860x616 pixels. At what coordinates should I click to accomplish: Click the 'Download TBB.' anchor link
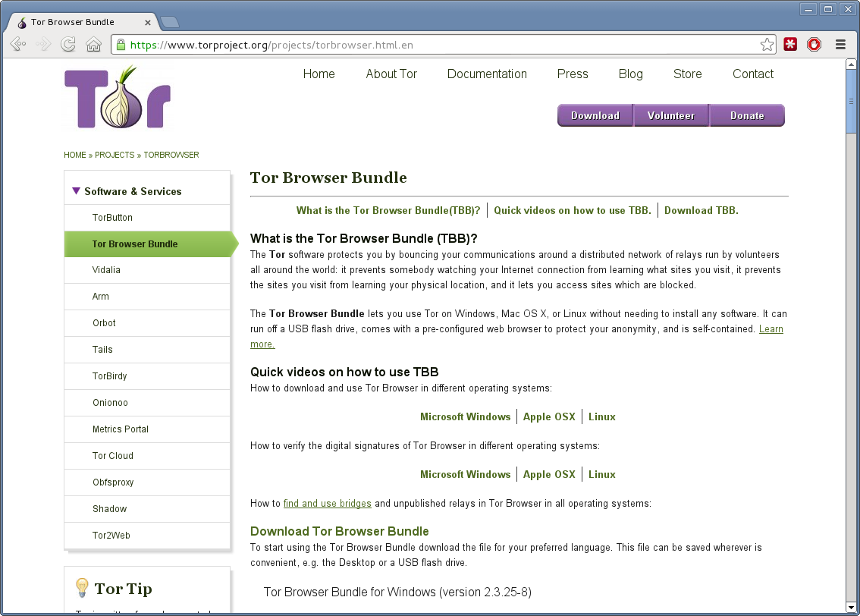coord(701,211)
